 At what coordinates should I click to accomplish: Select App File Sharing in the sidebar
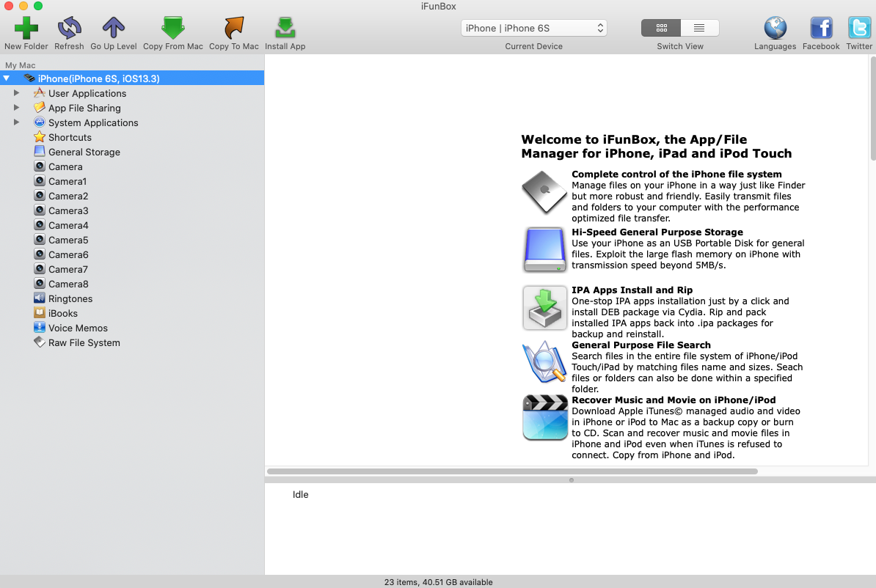pyautogui.click(x=84, y=108)
